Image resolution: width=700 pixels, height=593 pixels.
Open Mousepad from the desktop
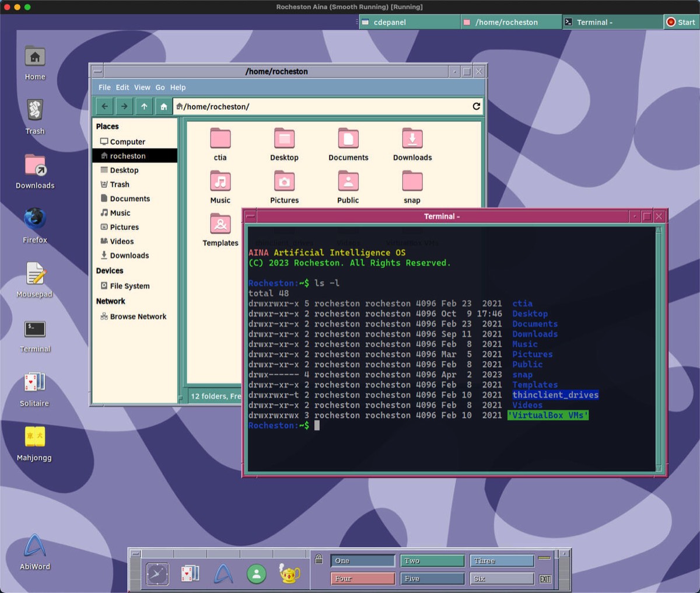point(35,274)
